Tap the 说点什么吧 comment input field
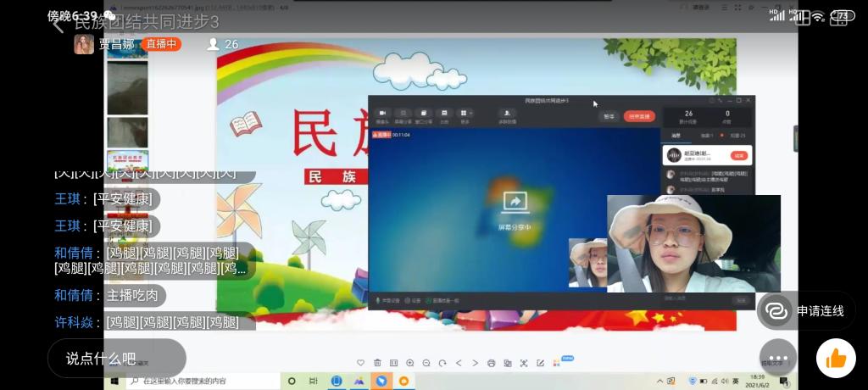The height and width of the screenshot is (390, 868). (x=116, y=358)
